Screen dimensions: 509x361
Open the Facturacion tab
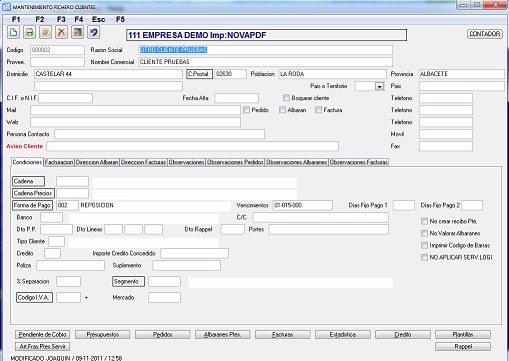click(59, 162)
